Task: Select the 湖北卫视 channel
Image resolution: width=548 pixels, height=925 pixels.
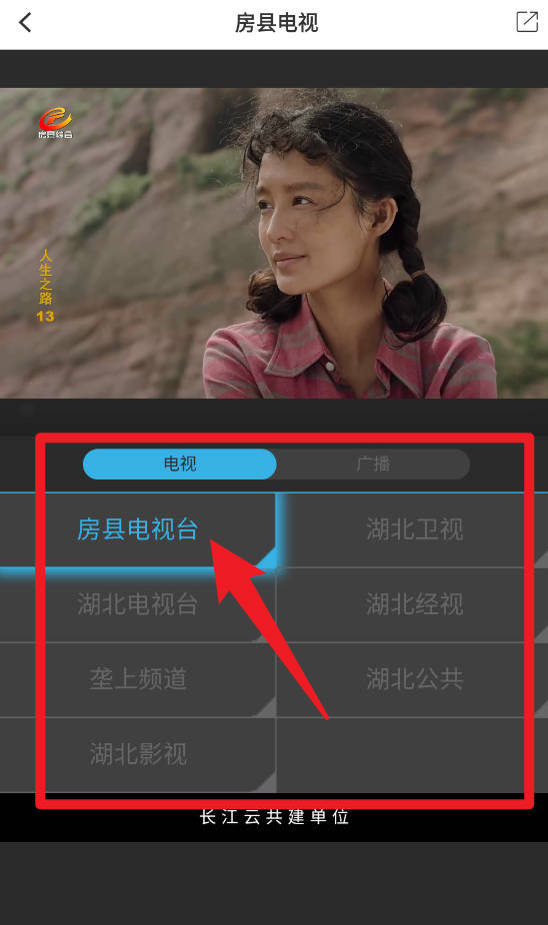Action: pos(414,529)
